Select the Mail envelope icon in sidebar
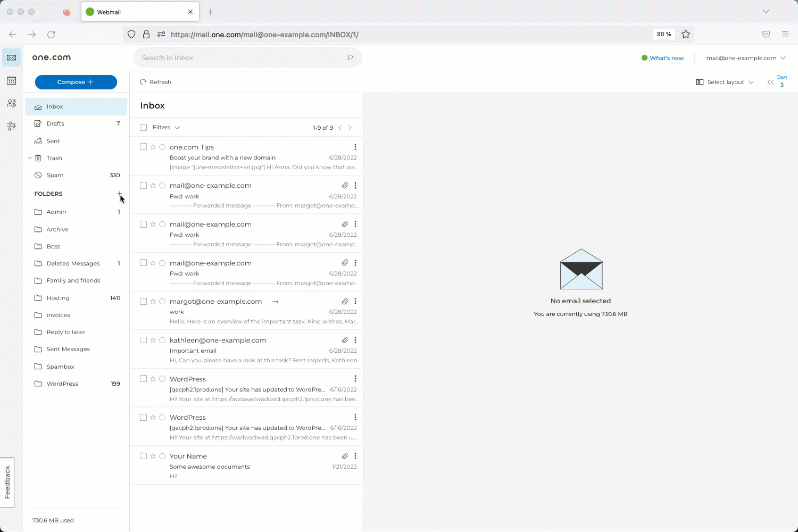Viewport: 798px width, 532px height. tap(11, 57)
